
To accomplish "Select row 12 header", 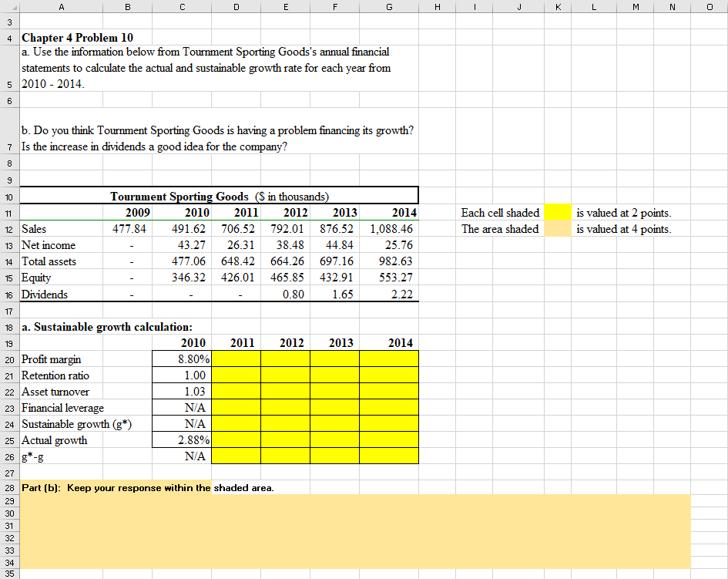I will tap(9, 230).
